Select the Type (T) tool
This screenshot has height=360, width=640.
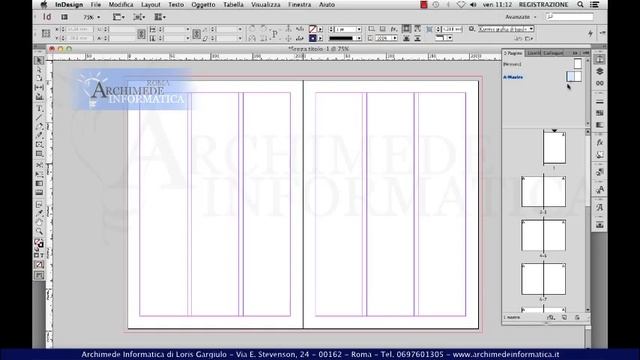pyautogui.click(x=39, y=109)
